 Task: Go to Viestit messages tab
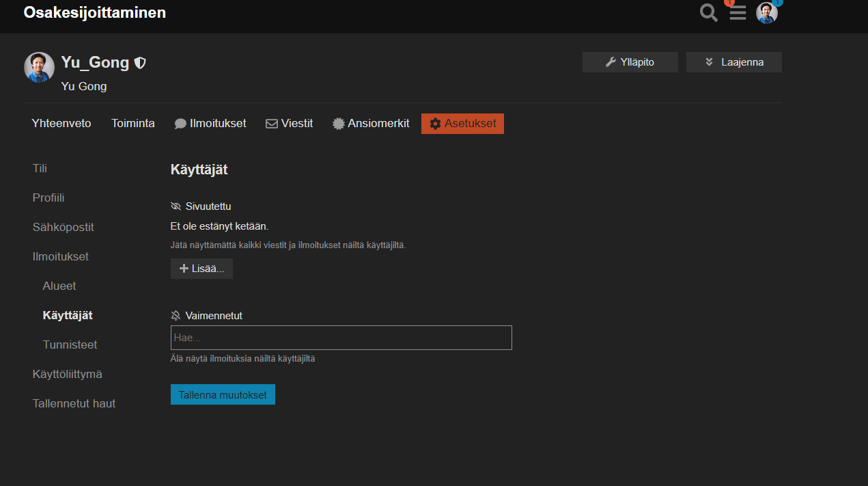[290, 124]
